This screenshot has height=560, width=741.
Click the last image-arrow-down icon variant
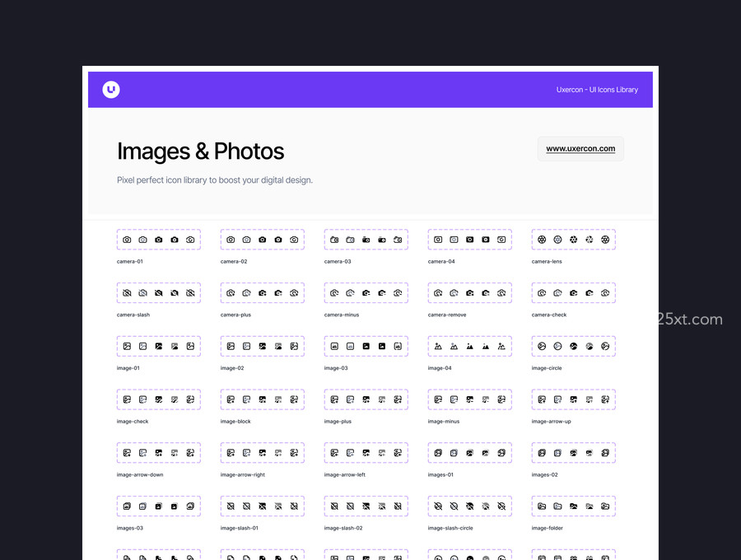tap(190, 453)
